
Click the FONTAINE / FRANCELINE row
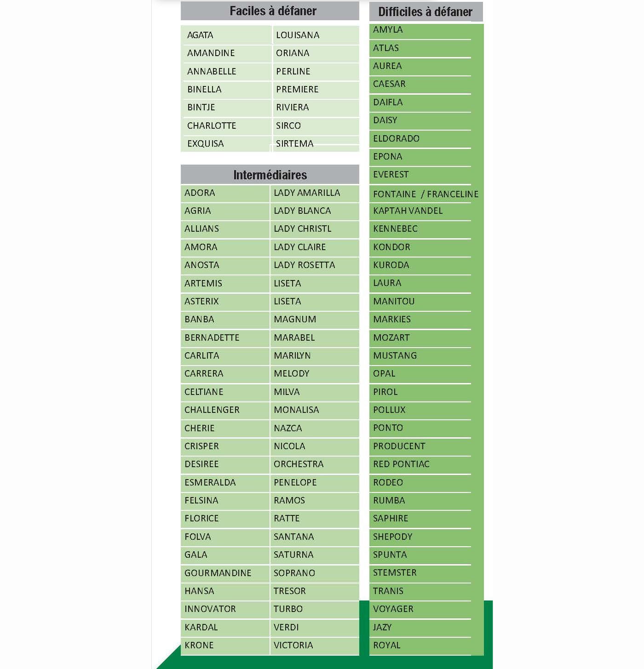pos(426,194)
